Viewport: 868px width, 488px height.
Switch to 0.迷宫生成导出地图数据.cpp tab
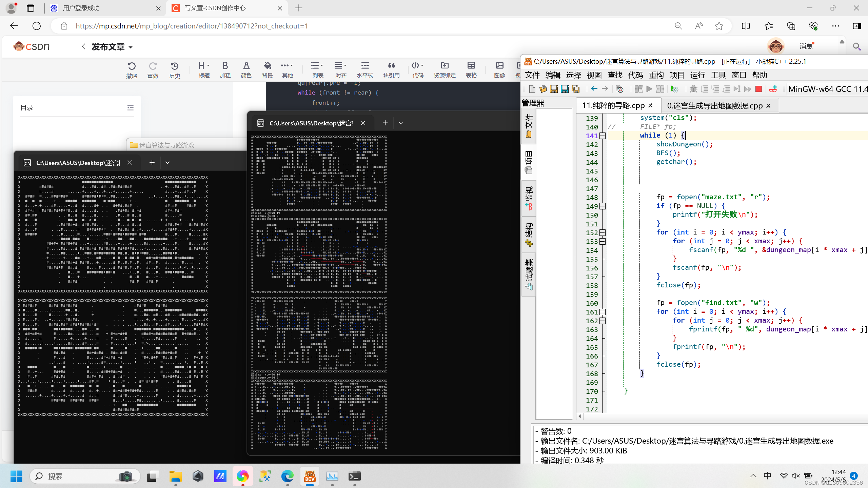pyautogui.click(x=714, y=106)
